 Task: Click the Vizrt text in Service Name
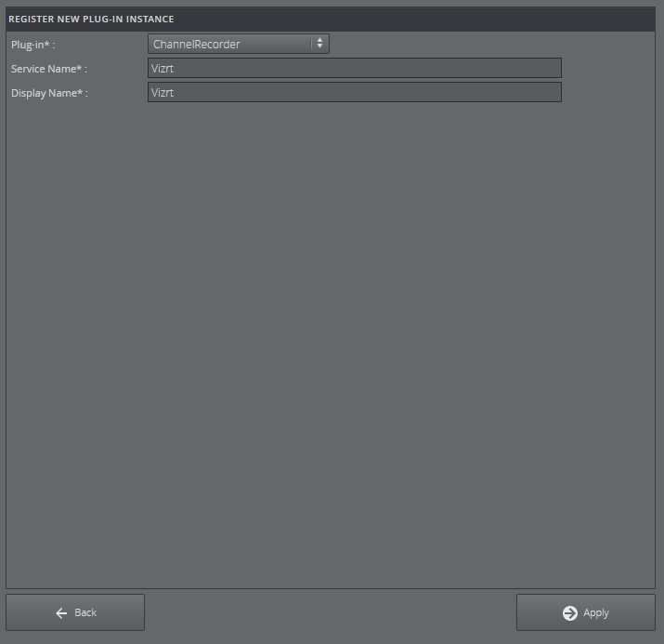[x=163, y=68]
